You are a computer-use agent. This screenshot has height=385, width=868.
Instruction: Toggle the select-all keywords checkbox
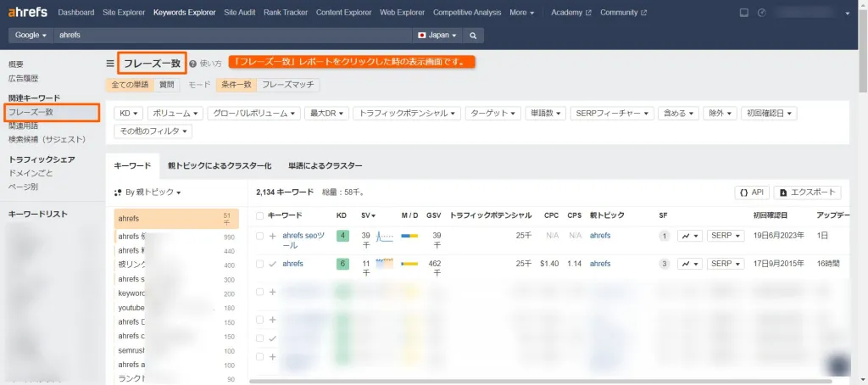pyautogui.click(x=259, y=215)
